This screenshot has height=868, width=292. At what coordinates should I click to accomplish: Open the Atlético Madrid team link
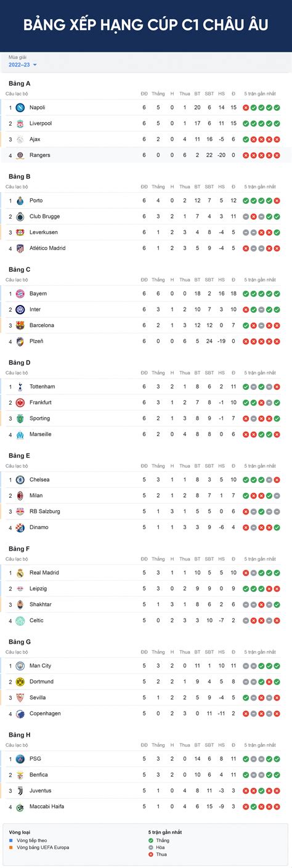click(47, 248)
